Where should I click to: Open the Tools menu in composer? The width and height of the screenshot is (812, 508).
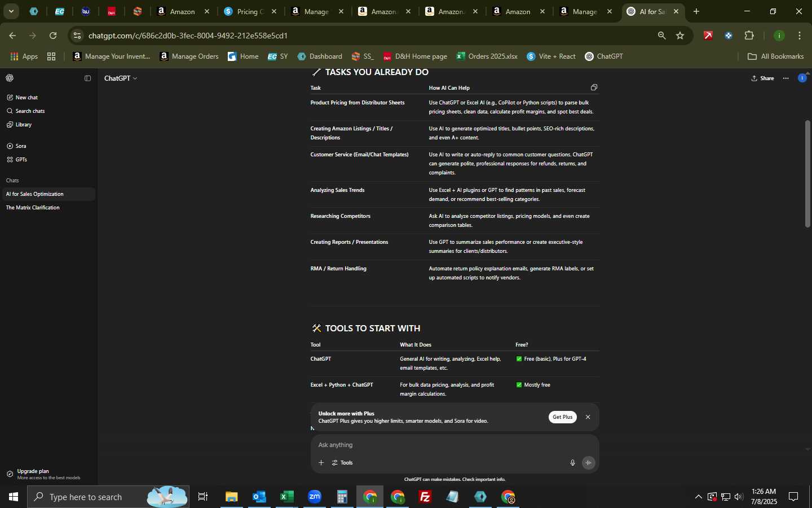[x=342, y=463]
